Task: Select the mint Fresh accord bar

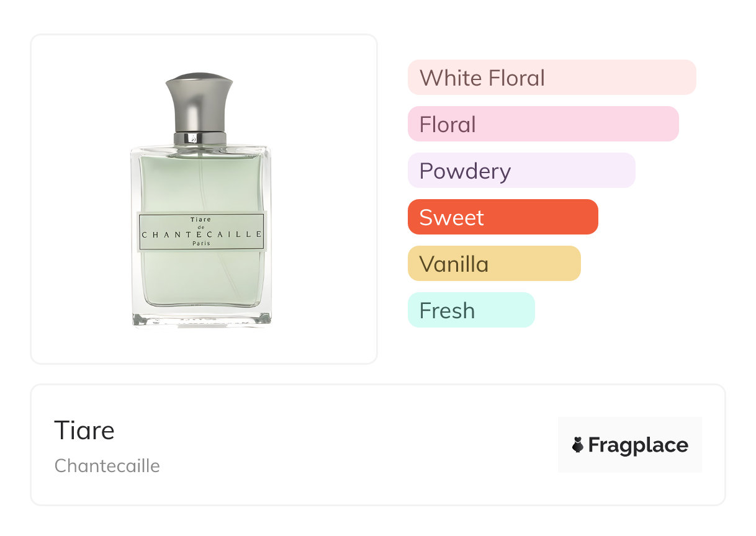Action: (x=470, y=310)
